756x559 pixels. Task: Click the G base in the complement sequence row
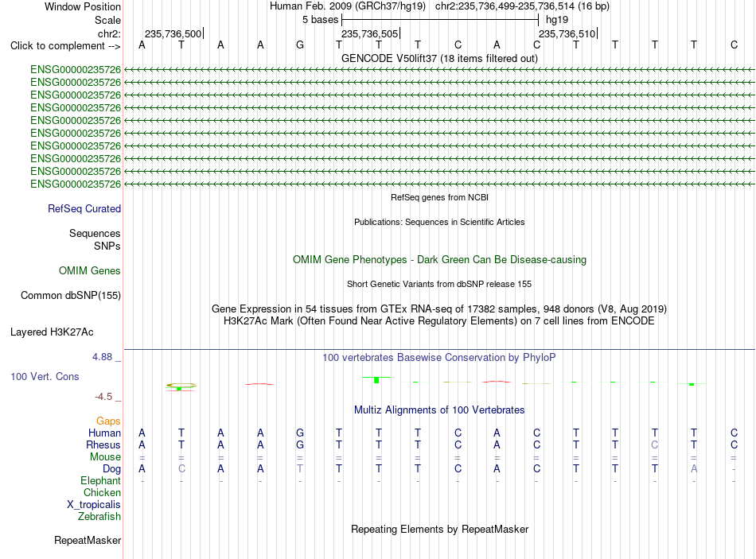tap(300, 45)
